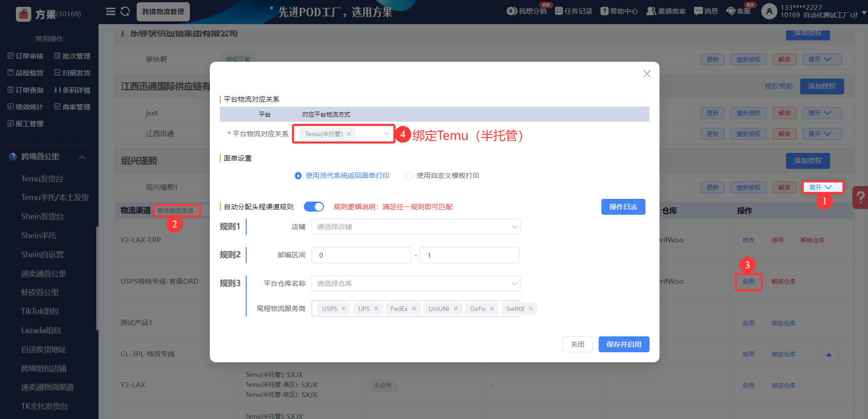Remove the Temu(半托管) tag
The image size is (868, 419).
point(349,134)
